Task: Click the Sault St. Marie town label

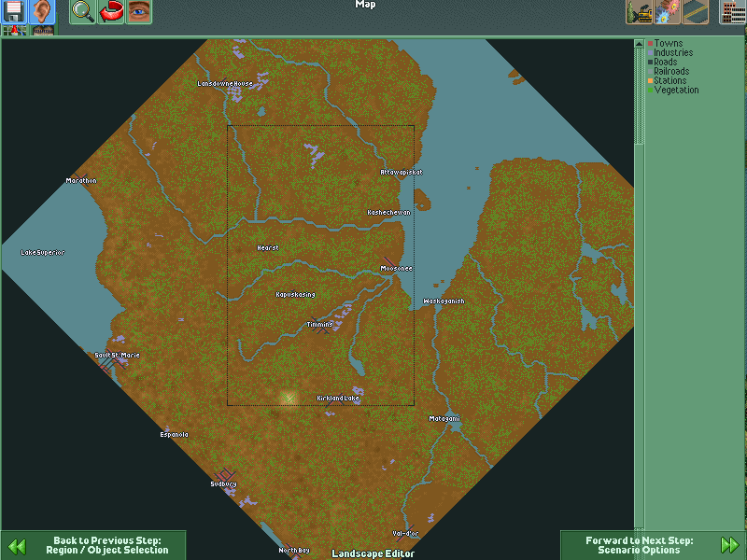Action: (118, 356)
